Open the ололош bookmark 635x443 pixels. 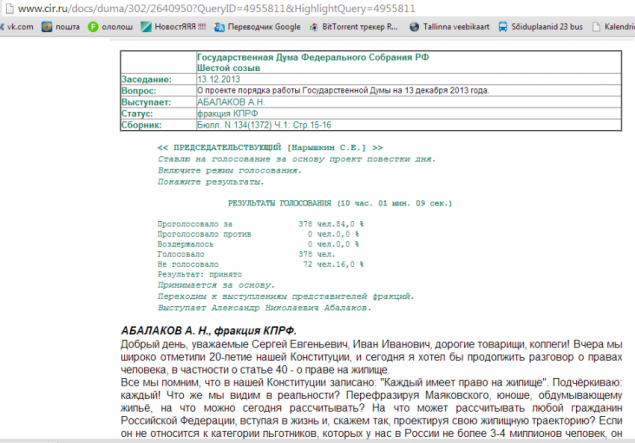pos(111,27)
